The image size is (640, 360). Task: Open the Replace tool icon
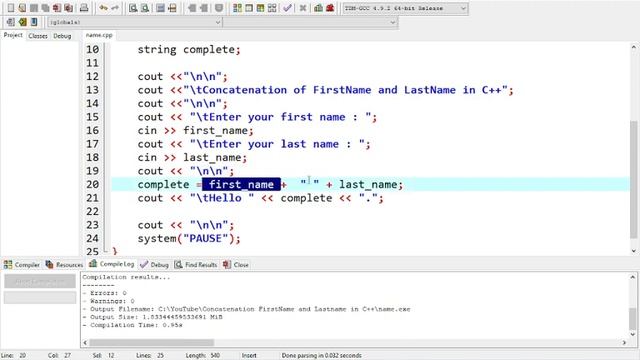coord(144,8)
